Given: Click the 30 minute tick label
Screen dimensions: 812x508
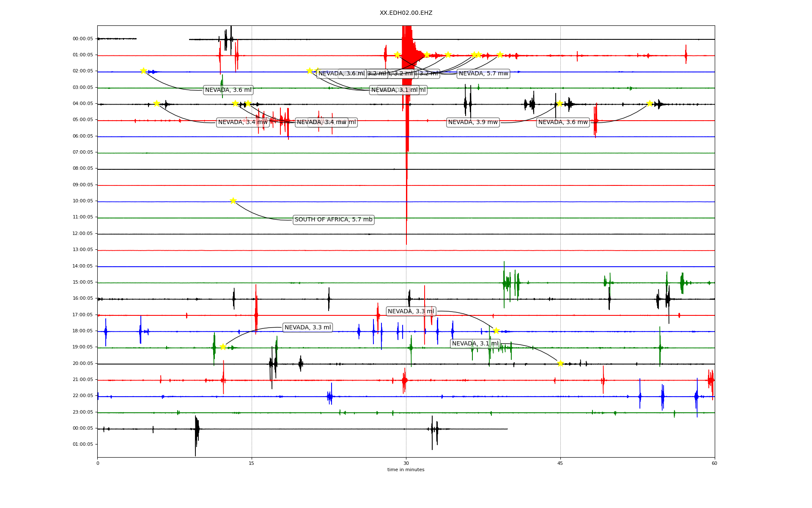Looking at the screenshot, I should 406,463.
